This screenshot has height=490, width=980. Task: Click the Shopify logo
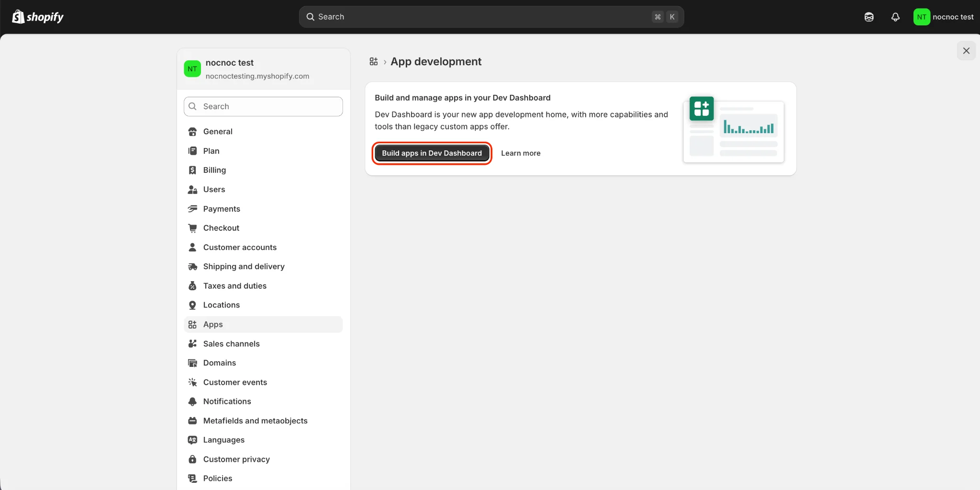[38, 17]
